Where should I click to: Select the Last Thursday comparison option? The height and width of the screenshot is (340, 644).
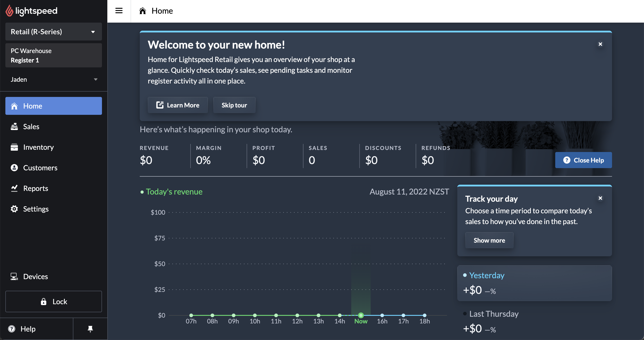534,321
